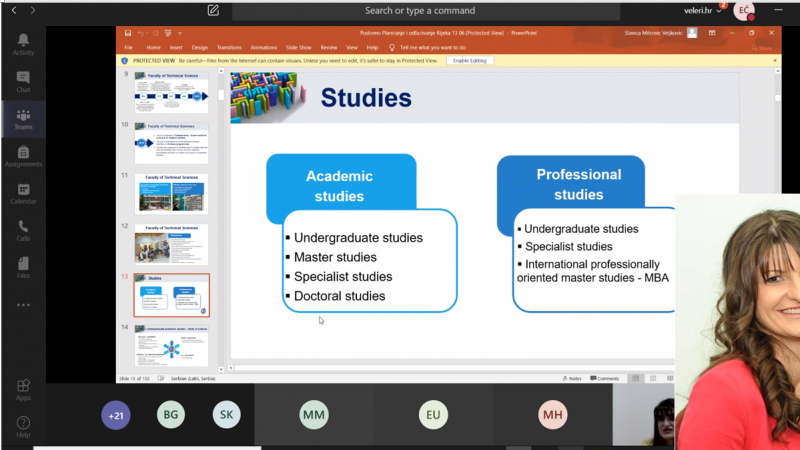This screenshot has width=800, height=450.
Task: Click the Help icon in sidebar
Action: (x=23, y=427)
